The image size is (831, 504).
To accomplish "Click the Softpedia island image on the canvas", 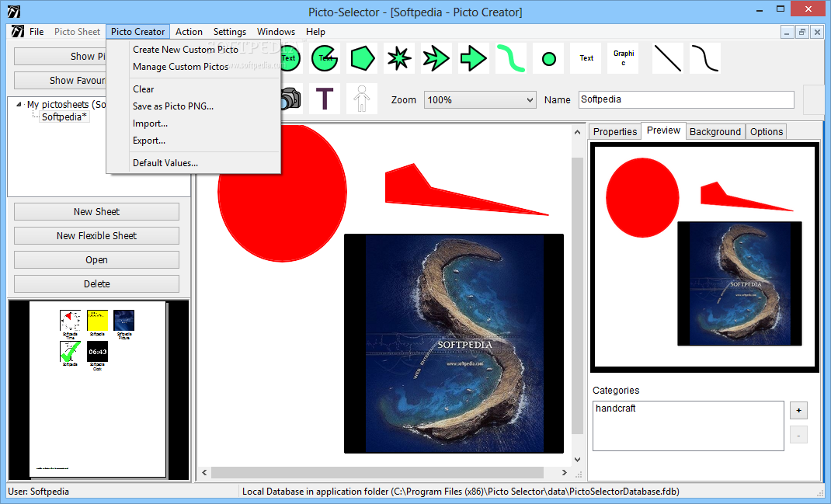I will point(454,343).
